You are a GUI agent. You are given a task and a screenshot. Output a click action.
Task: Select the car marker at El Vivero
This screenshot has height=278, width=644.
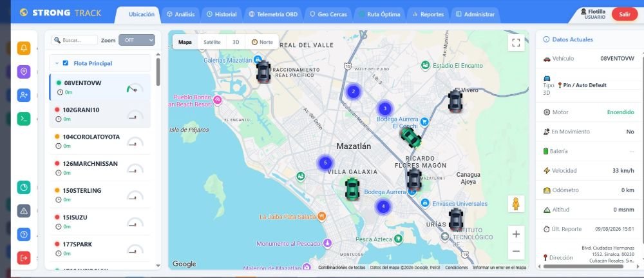pyautogui.click(x=455, y=101)
